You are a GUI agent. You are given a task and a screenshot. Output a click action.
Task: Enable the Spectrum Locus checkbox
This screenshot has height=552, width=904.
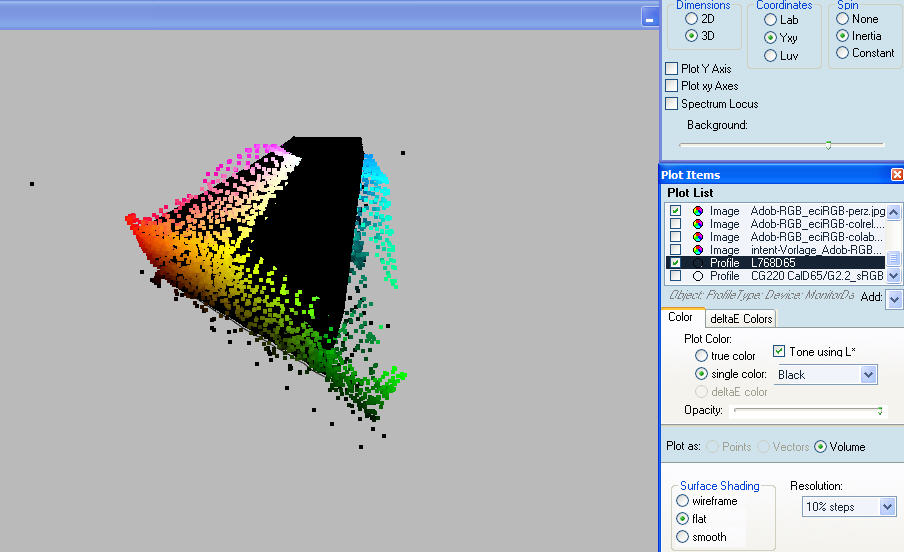tap(672, 104)
